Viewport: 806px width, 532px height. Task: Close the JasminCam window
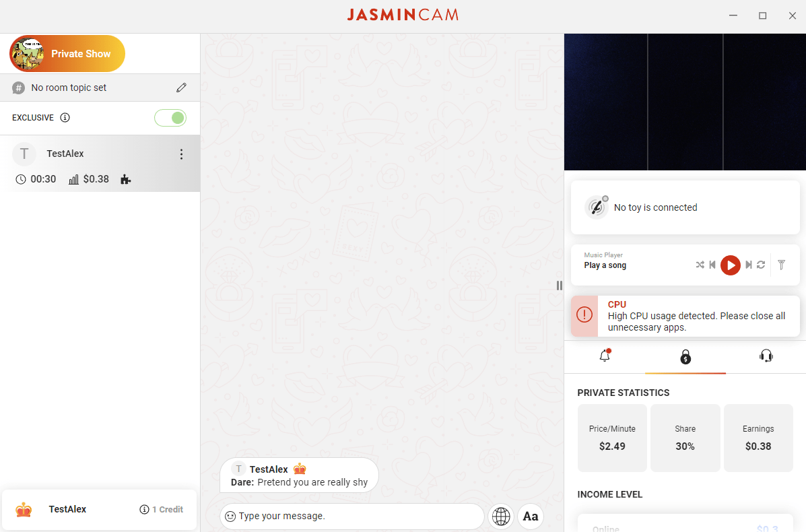(792, 15)
